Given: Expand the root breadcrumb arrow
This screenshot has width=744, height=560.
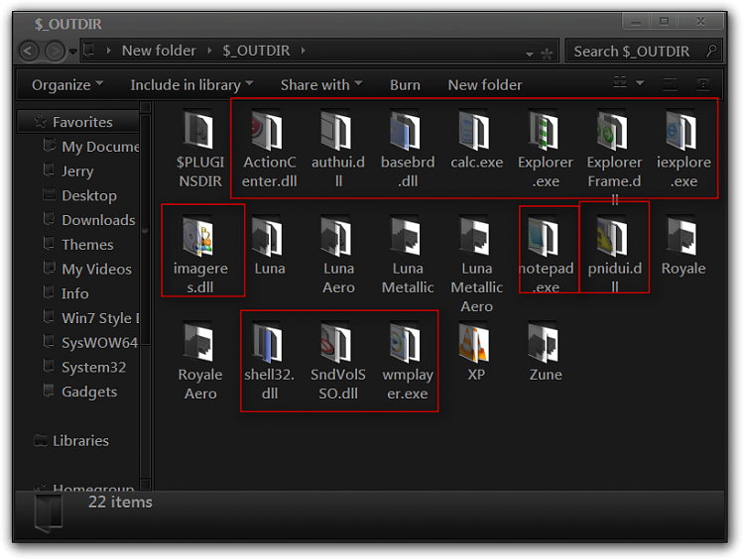Looking at the screenshot, I should coord(109,51).
